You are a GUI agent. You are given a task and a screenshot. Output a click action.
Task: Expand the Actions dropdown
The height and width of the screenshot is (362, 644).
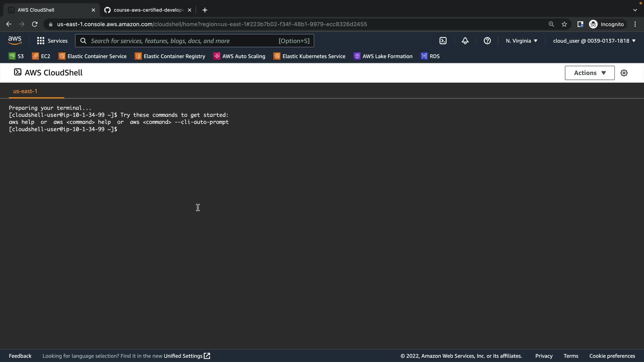[x=589, y=73]
